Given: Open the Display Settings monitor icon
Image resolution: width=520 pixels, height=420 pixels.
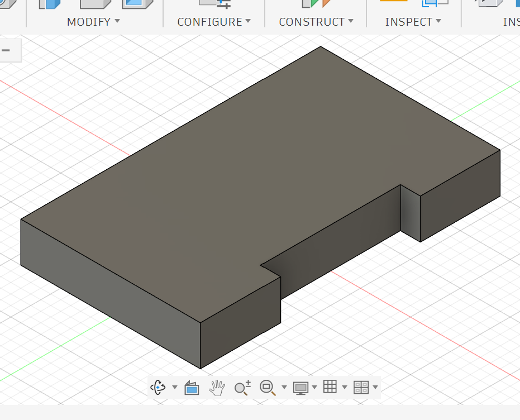Looking at the screenshot, I should [301, 388].
